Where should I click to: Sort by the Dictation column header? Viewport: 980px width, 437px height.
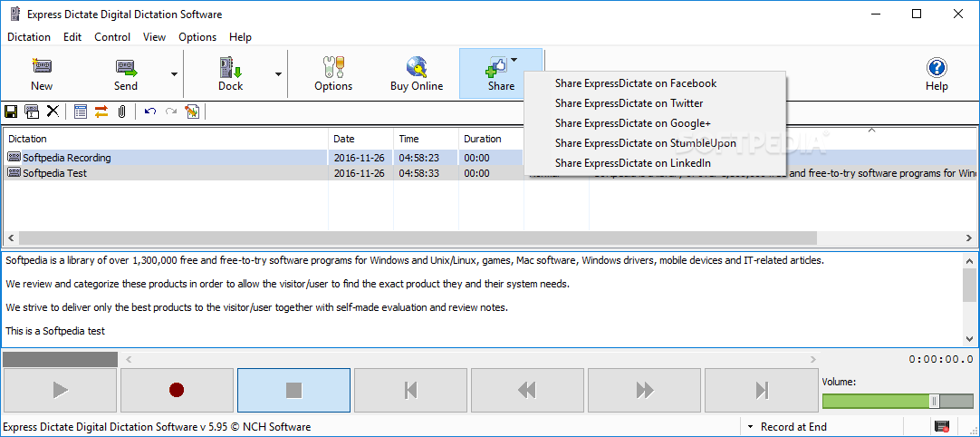point(167,139)
